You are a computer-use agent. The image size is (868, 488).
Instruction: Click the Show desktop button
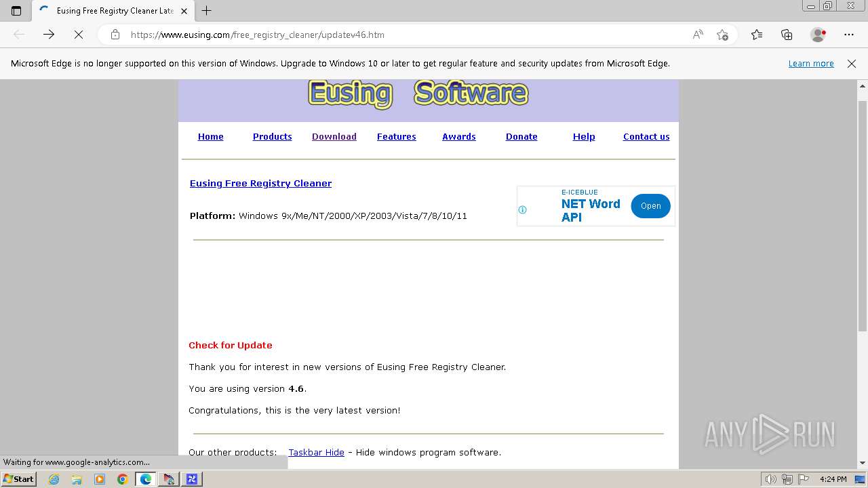coord(860,479)
